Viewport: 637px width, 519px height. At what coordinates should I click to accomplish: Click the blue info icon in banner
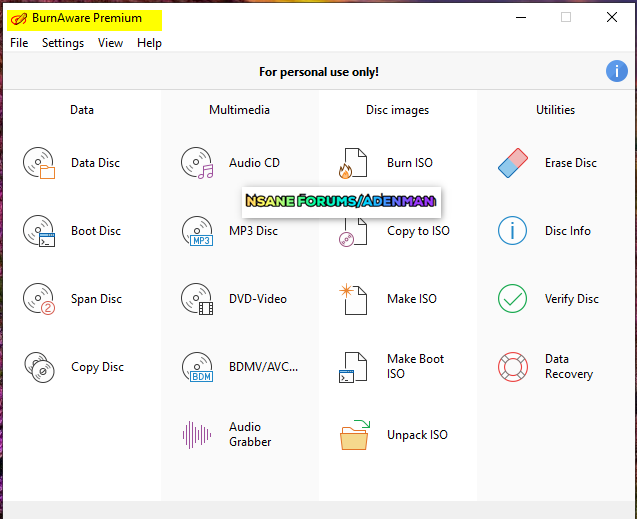coord(617,71)
